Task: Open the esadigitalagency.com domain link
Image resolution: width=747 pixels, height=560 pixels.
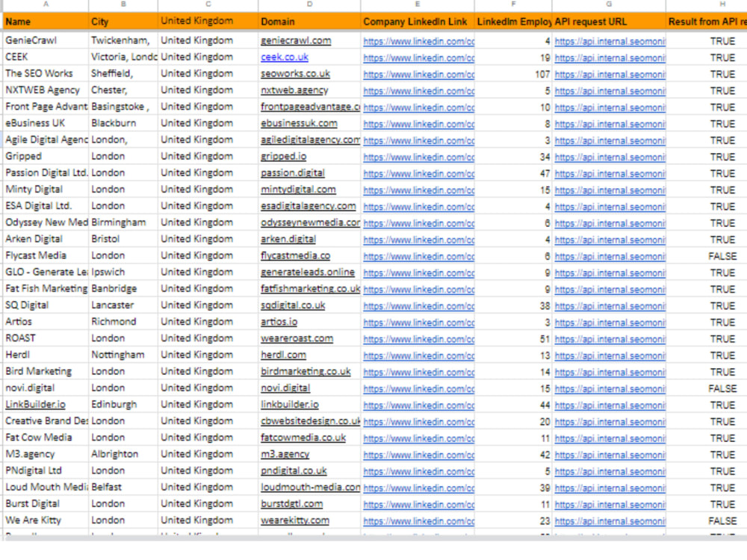Action: (x=309, y=206)
